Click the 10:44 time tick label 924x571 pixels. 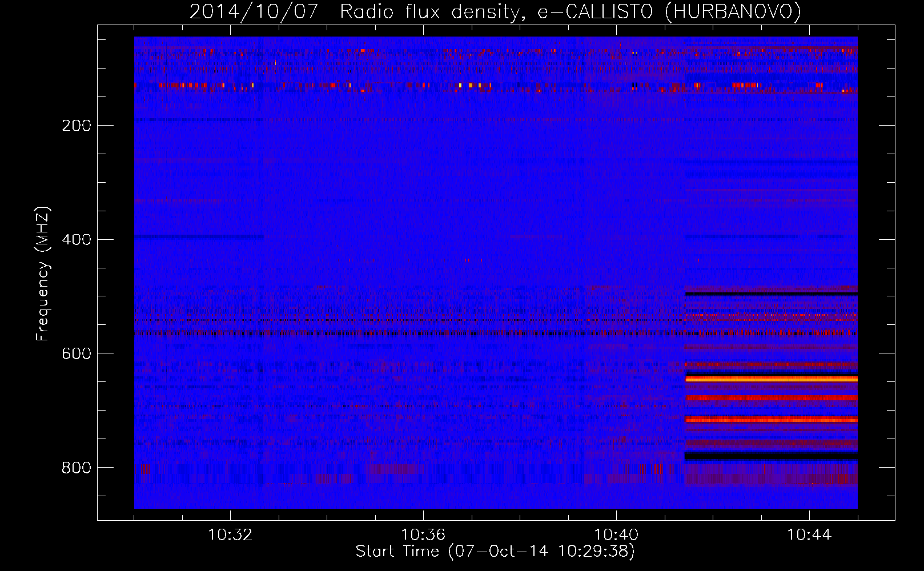[809, 535]
